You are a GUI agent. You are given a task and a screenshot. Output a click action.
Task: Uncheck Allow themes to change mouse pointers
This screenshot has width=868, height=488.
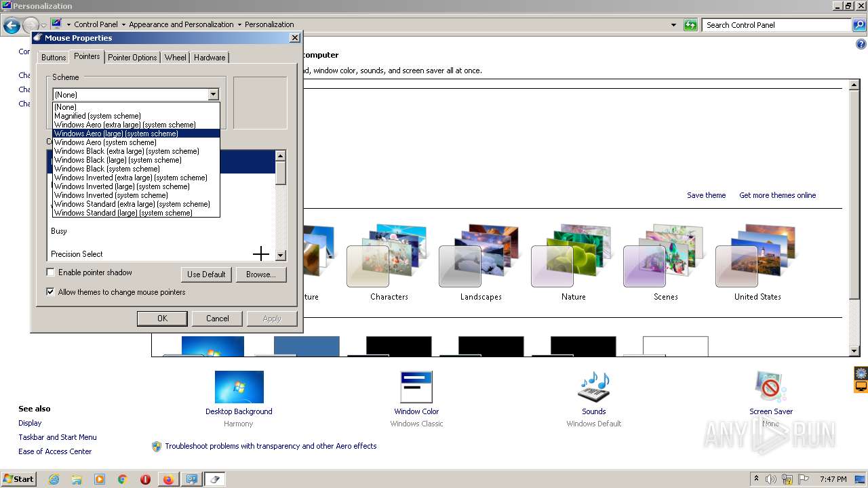pos(50,292)
